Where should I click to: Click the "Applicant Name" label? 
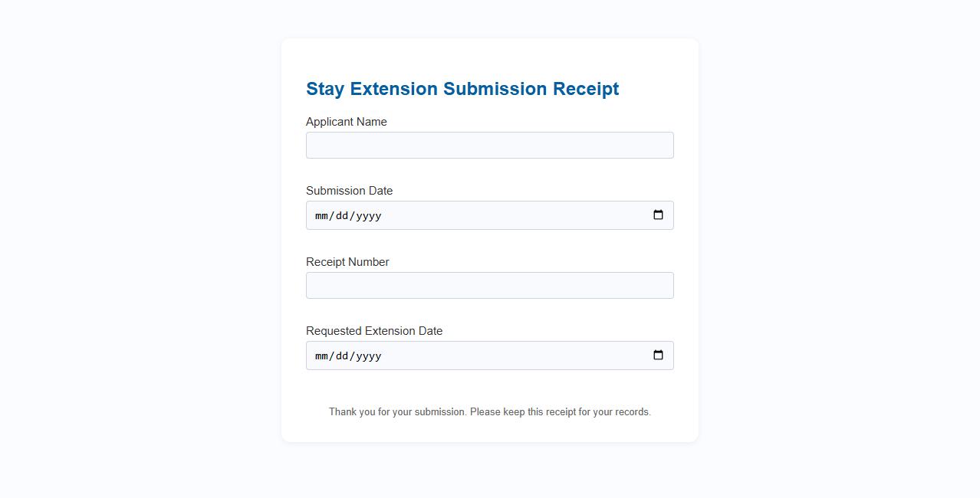click(346, 122)
